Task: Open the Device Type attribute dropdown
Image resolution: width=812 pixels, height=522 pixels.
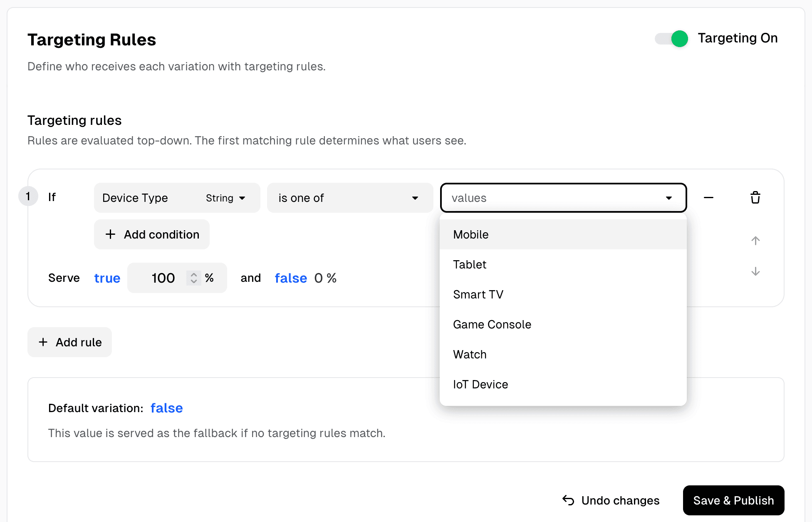Action: point(177,198)
